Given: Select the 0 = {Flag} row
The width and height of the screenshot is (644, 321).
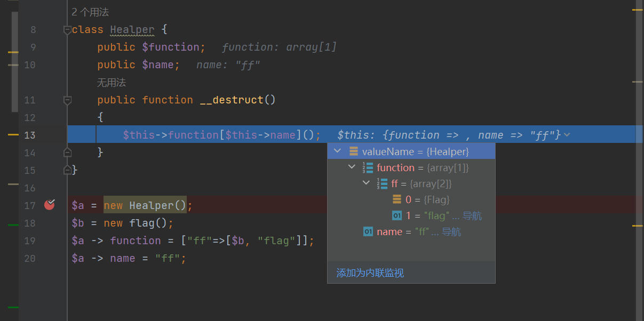Looking at the screenshot, I should [411, 199].
